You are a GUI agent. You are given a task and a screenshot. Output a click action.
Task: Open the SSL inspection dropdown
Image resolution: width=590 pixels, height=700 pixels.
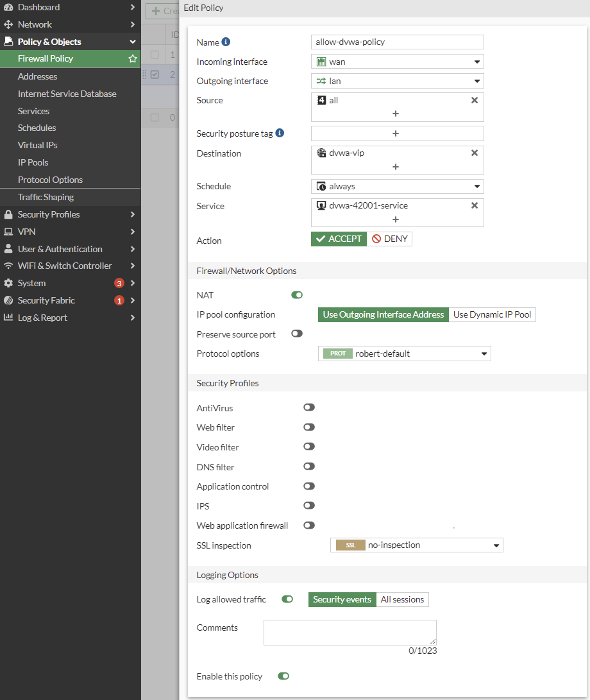416,545
